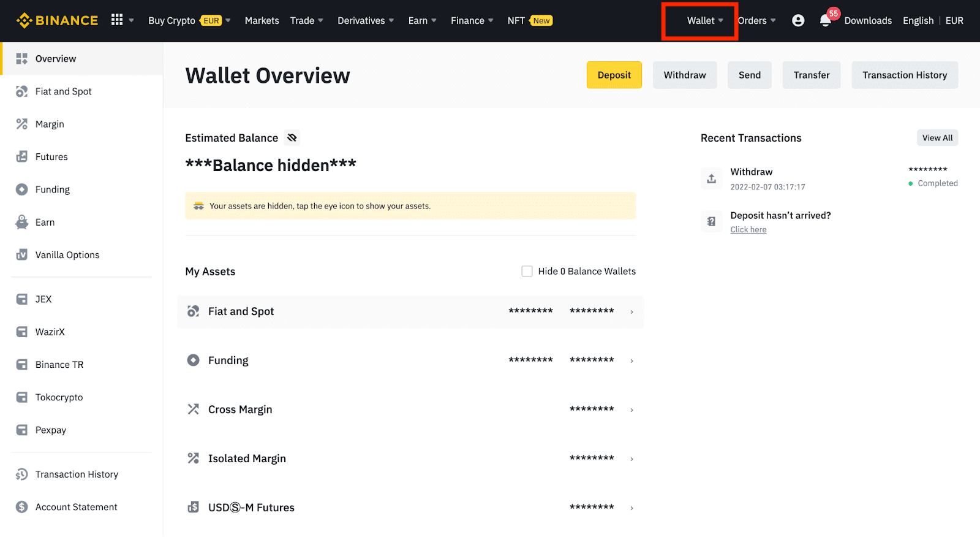Expand the Derivatives dropdown menu
This screenshot has width=980, height=537.
point(366,20)
